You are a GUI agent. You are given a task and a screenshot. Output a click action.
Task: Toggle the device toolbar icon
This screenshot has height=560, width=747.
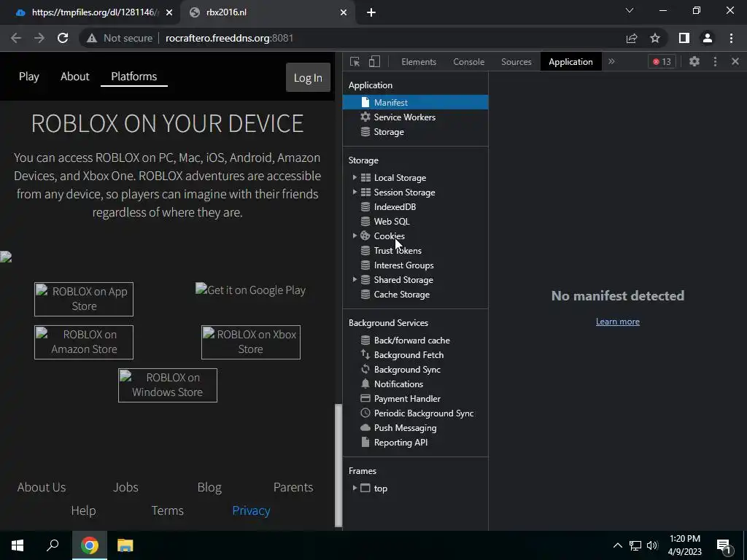pos(374,61)
